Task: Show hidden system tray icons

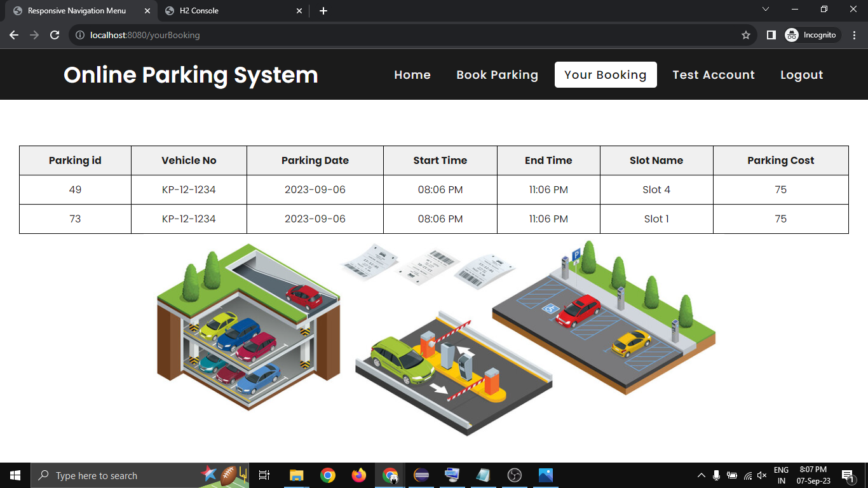Action: point(702,475)
